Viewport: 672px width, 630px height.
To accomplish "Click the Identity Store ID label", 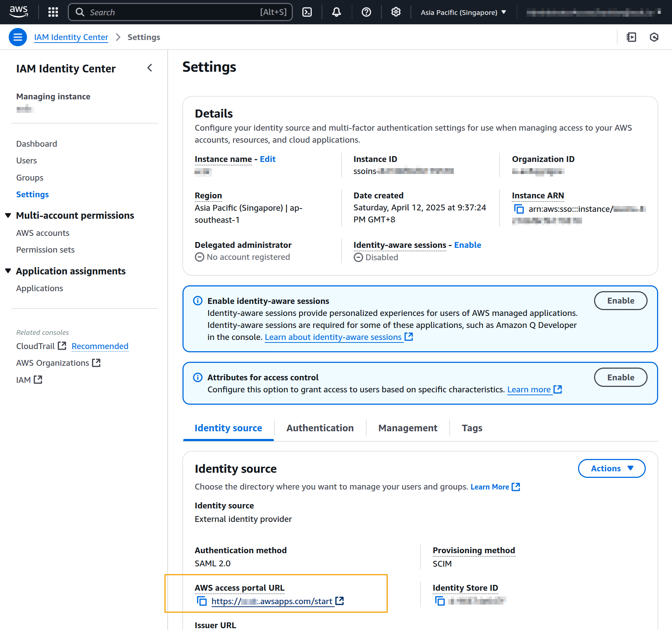I will (465, 588).
